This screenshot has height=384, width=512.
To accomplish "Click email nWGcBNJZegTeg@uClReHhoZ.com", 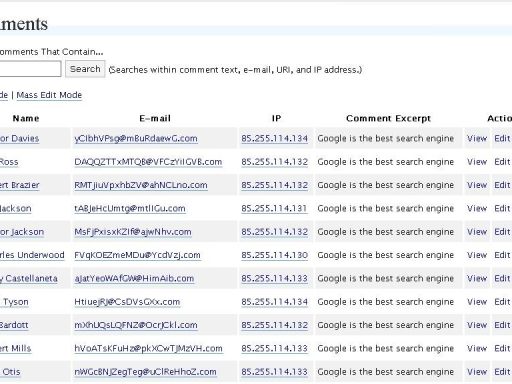I will pyautogui.click(x=145, y=372).
